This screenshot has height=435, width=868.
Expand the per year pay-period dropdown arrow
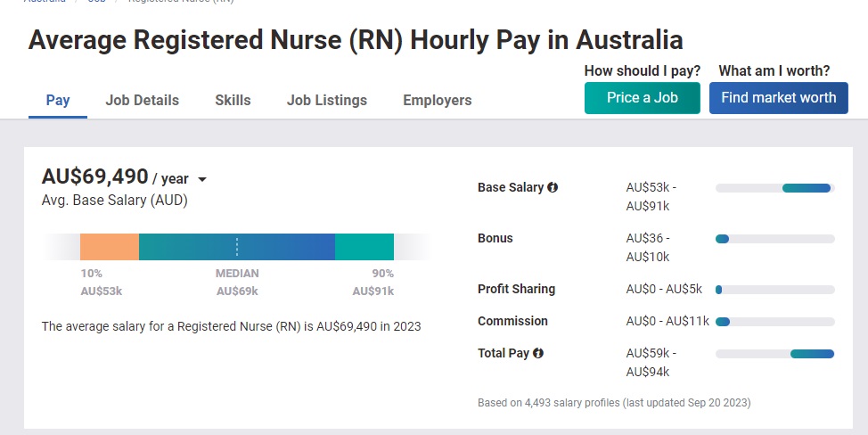202,179
